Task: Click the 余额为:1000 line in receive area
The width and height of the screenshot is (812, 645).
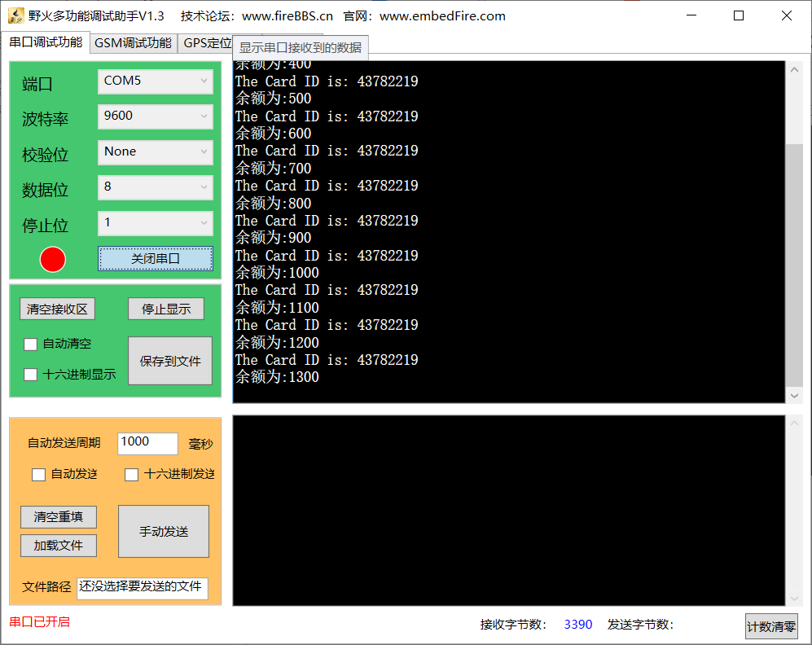Action: pyautogui.click(x=278, y=272)
